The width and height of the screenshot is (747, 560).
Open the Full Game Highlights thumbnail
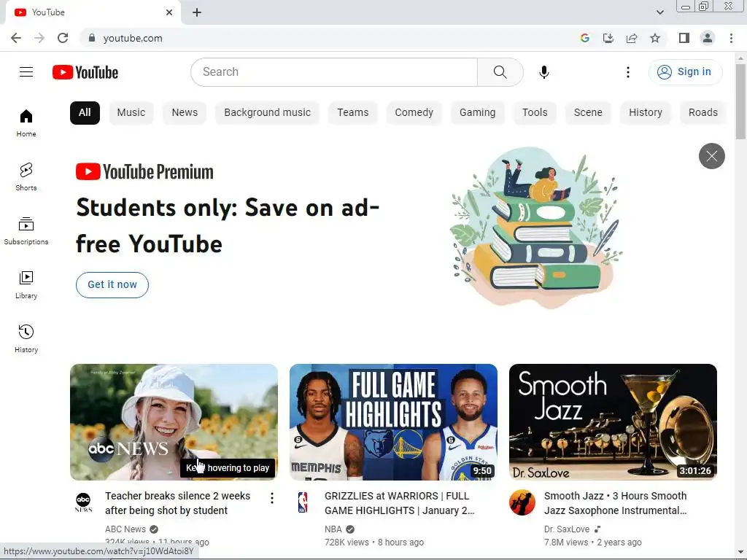tap(393, 422)
